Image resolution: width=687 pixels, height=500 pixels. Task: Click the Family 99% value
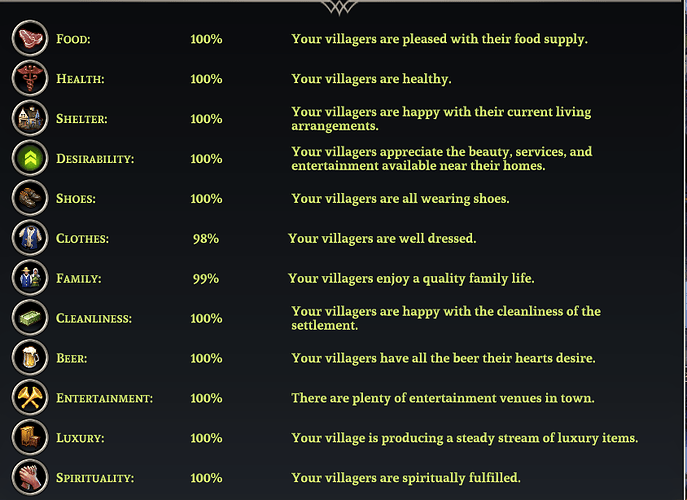pyautogui.click(x=206, y=279)
